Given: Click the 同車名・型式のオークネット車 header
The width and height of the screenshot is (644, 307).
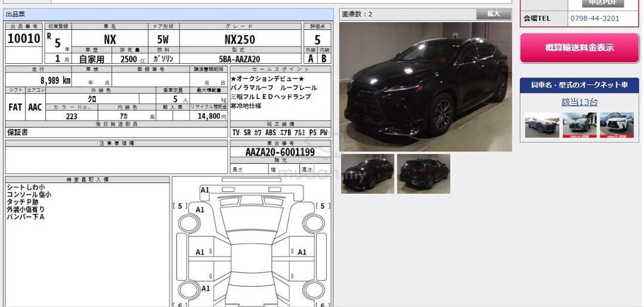Looking at the screenshot, I should (580, 85).
